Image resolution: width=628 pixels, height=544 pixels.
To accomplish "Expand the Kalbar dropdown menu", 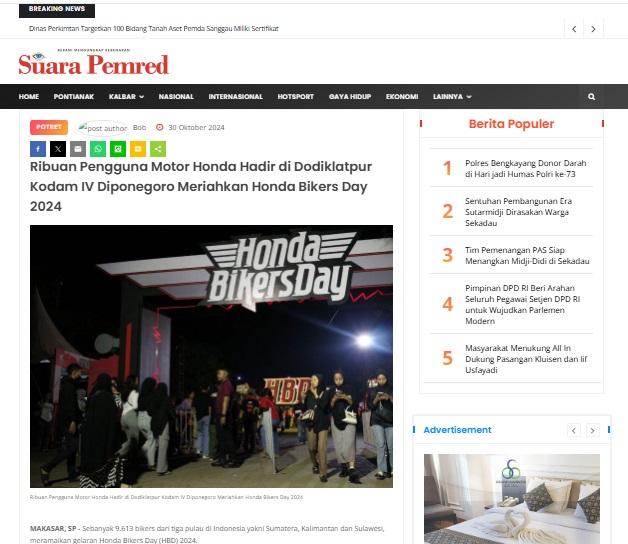I will point(126,97).
